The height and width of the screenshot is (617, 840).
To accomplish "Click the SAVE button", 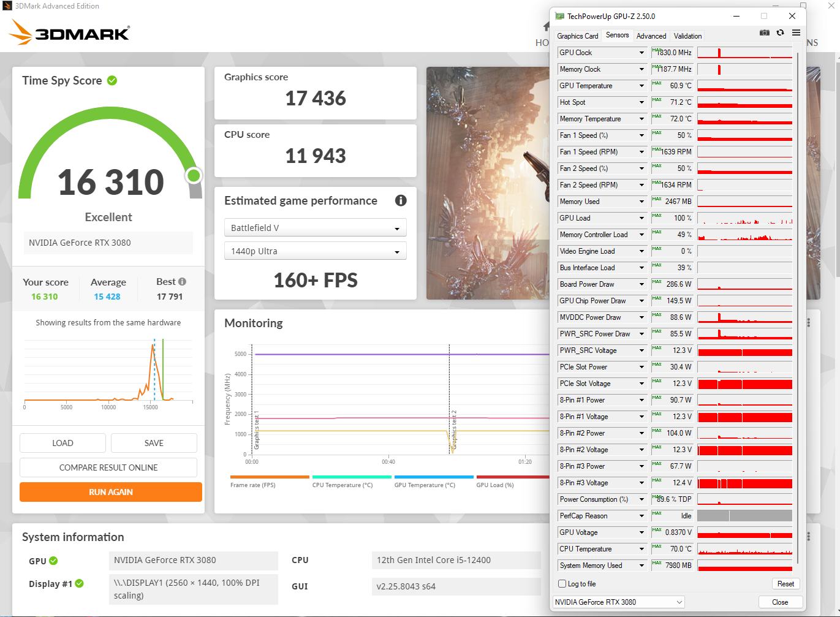I will [154, 443].
